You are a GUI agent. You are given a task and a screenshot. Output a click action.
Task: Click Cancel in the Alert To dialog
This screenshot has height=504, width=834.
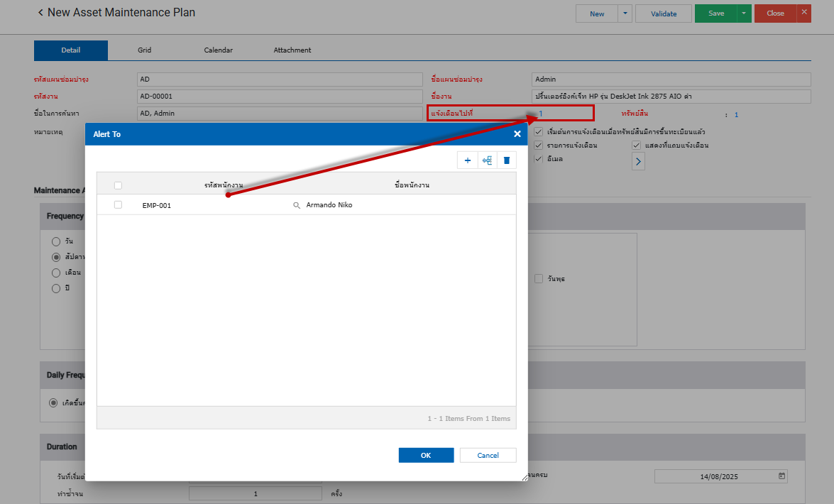point(488,456)
